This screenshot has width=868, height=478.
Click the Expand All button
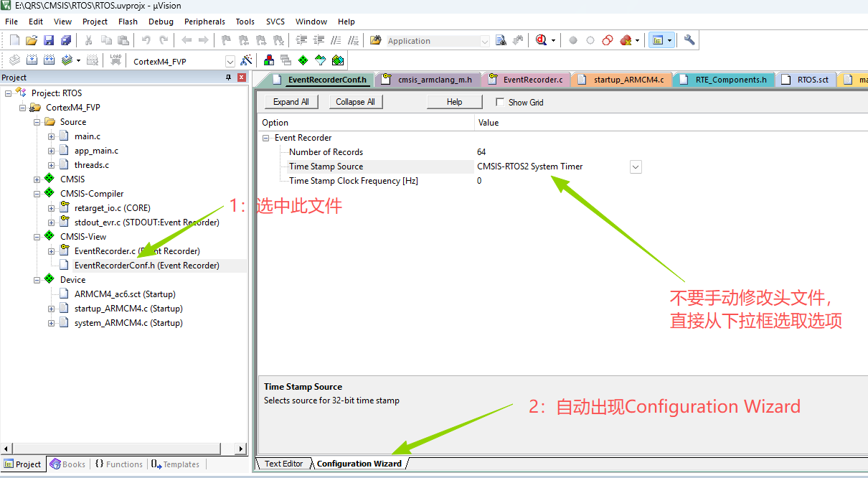point(291,102)
